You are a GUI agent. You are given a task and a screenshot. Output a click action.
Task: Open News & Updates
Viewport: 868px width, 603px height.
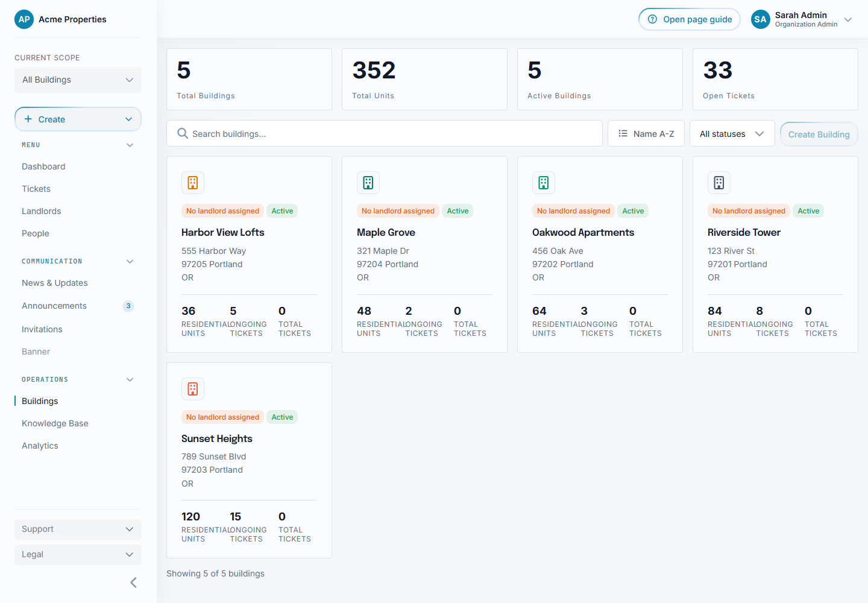[x=55, y=283]
